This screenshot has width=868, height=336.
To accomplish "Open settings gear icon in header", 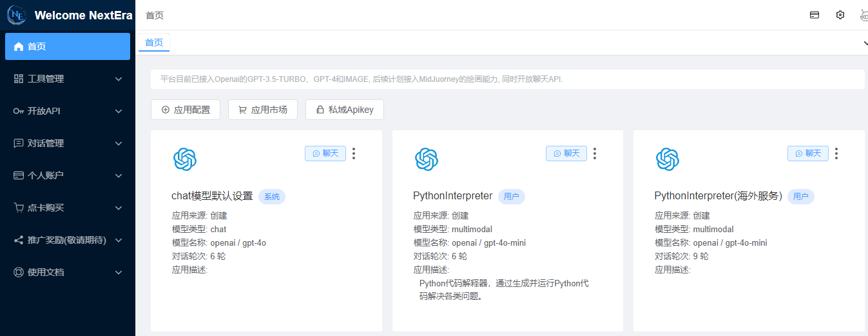I will pos(840,15).
